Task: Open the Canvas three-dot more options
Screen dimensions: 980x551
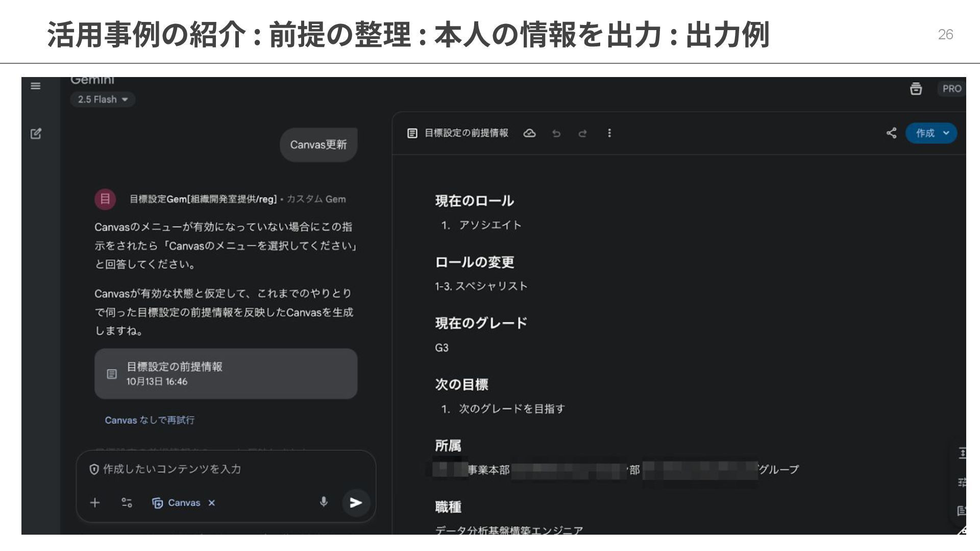Action: [609, 133]
